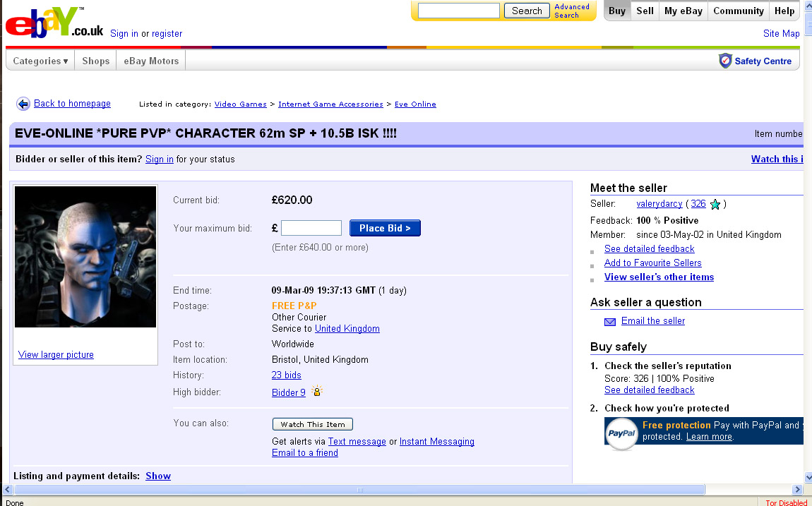The width and height of the screenshot is (812, 506).
Task: Click the PayPal logo in the protection banner
Action: 621,433
